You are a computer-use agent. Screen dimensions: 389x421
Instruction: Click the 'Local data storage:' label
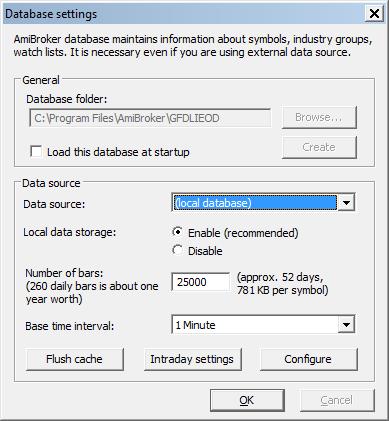(69, 232)
